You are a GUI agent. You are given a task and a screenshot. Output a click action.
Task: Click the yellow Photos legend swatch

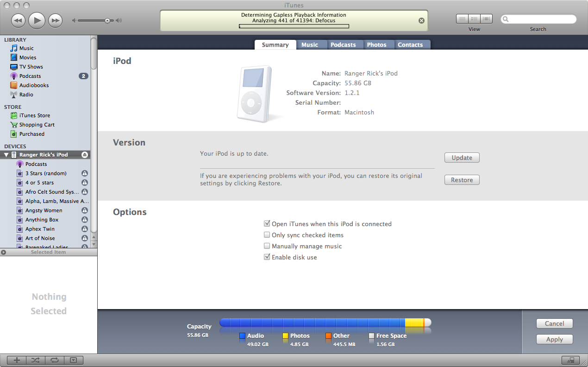coord(285,336)
